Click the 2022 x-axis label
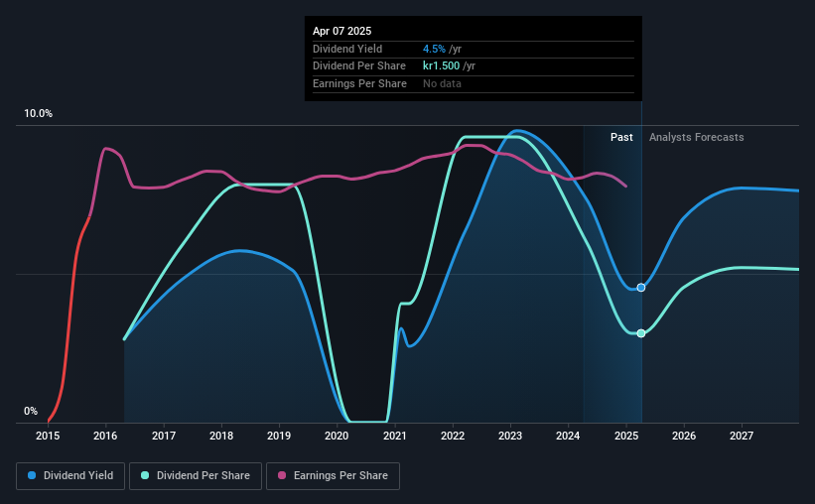This screenshot has width=815, height=504. 453,436
